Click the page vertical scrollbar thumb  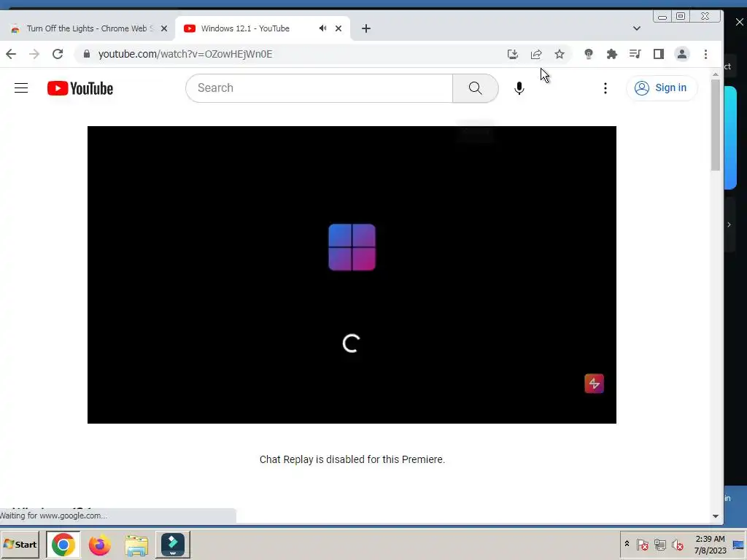(715, 125)
